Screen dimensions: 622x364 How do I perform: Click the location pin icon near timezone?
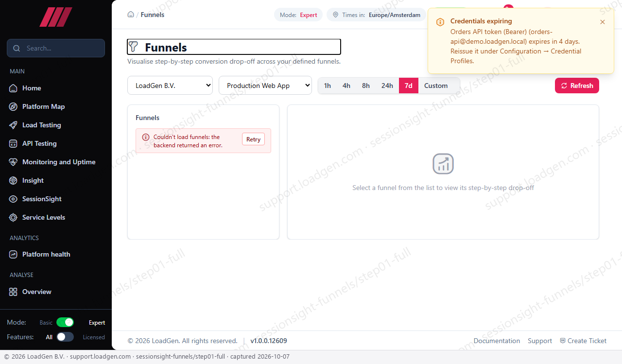coord(335,15)
